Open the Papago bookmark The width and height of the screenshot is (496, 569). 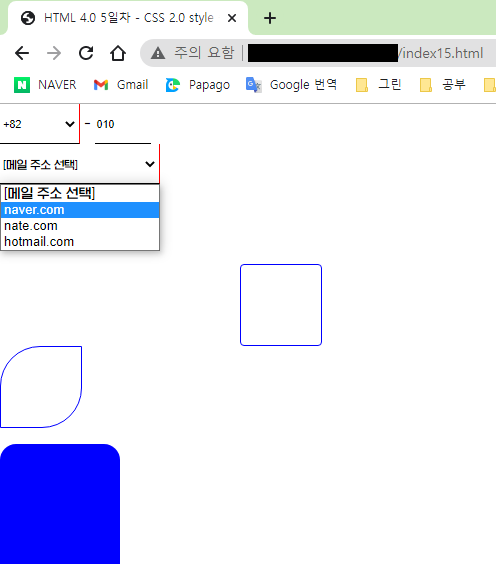point(198,85)
